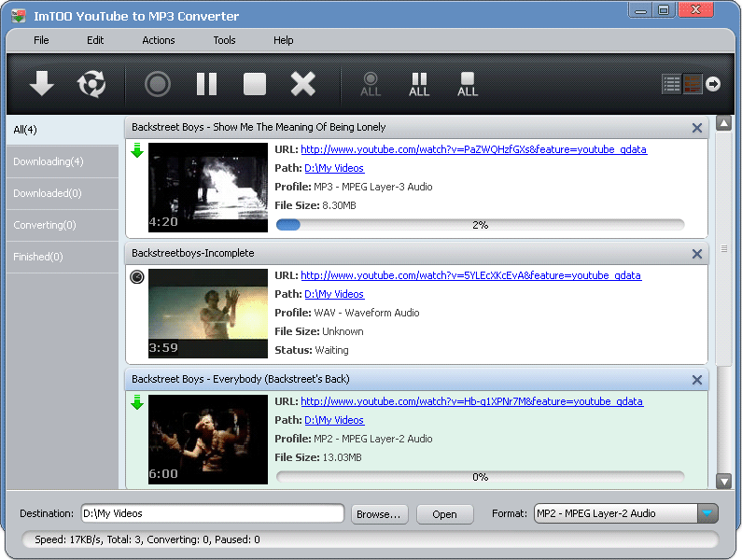Click the download arrow toolbar icon
Image resolution: width=742 pixels, height=560 pixels.
coord(42,84)
